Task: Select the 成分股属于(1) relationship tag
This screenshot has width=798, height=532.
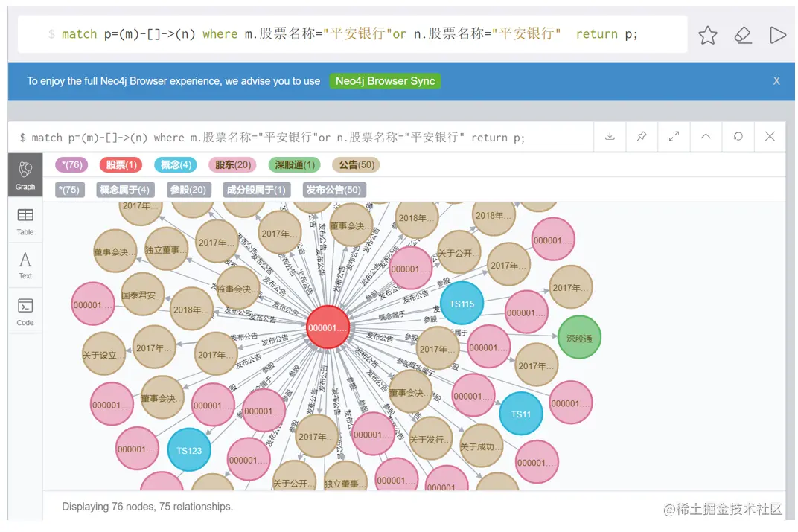Action: pyautogui.click(x=257, y=190)
